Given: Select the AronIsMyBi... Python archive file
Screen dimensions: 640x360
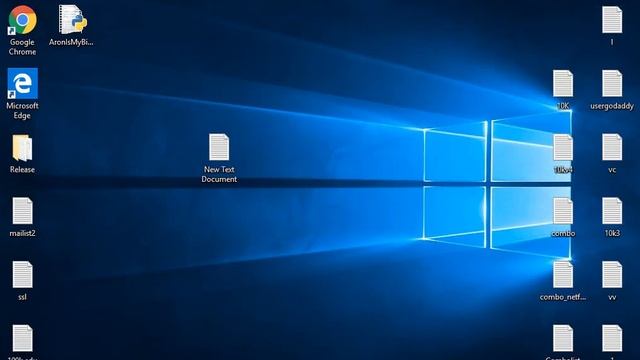Looking at the screenshot, I should 72,20.
